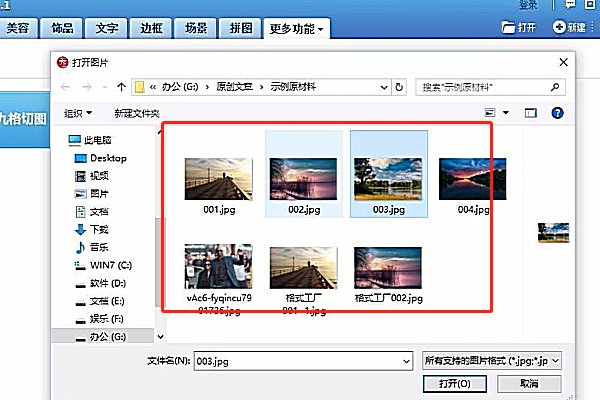
Task: Click 办公 (G:) in the address path
Action: coord(180,87)
